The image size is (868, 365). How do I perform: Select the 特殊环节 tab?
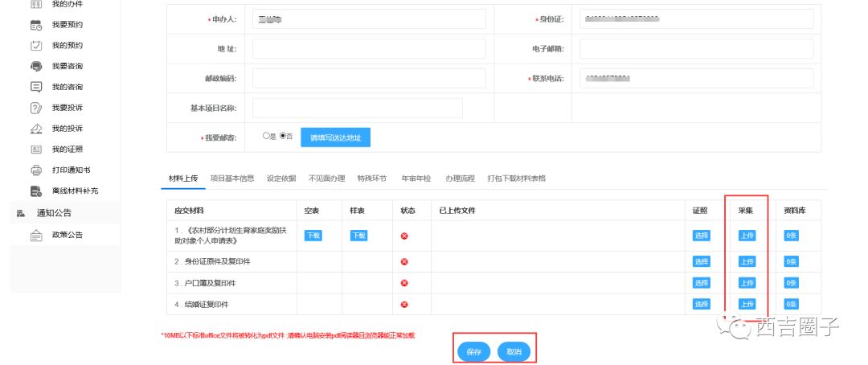[x=372, y=178]
